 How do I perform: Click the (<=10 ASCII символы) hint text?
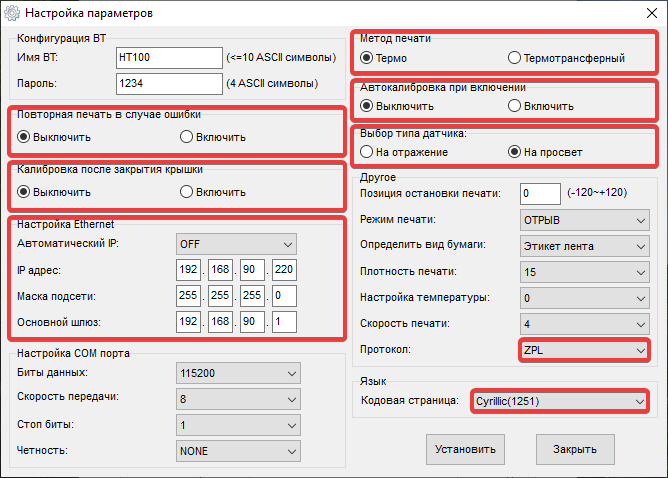(281, 57)
